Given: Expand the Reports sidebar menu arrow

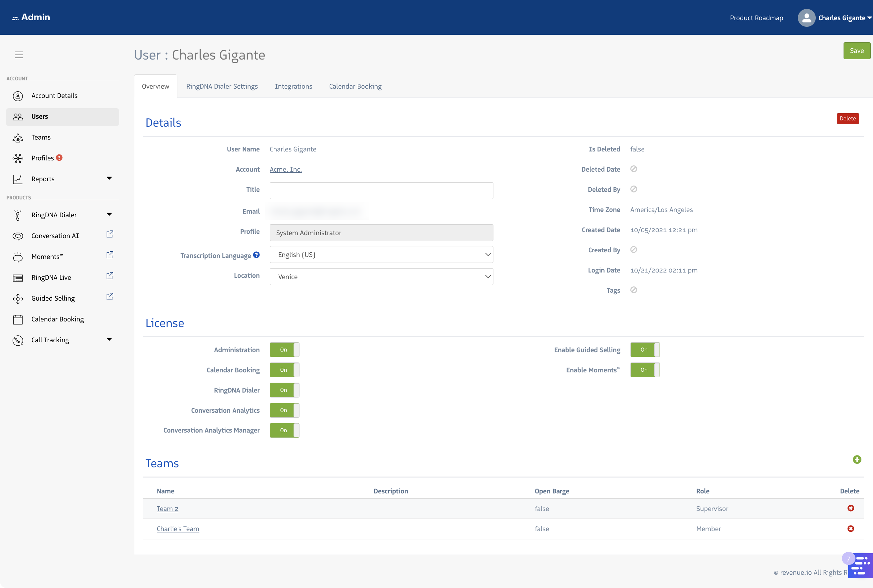Looking at the screenshot, I should click(109, 179).
